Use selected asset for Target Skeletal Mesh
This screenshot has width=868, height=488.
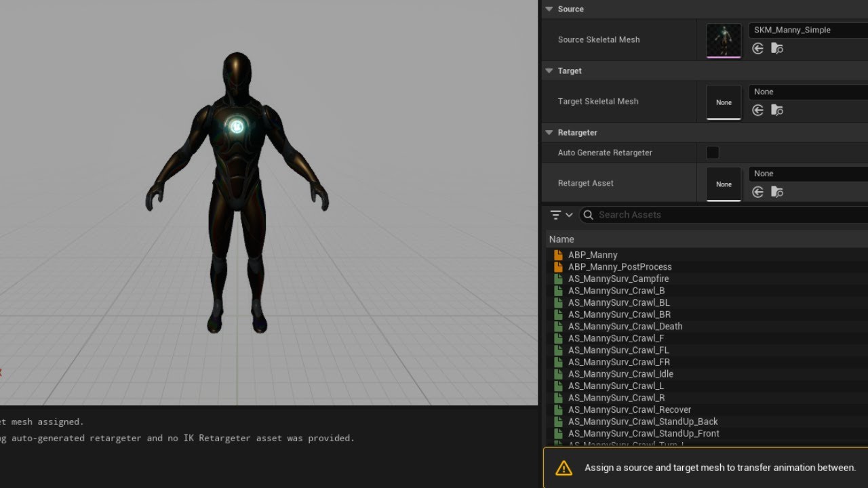(x=758, y=110)
